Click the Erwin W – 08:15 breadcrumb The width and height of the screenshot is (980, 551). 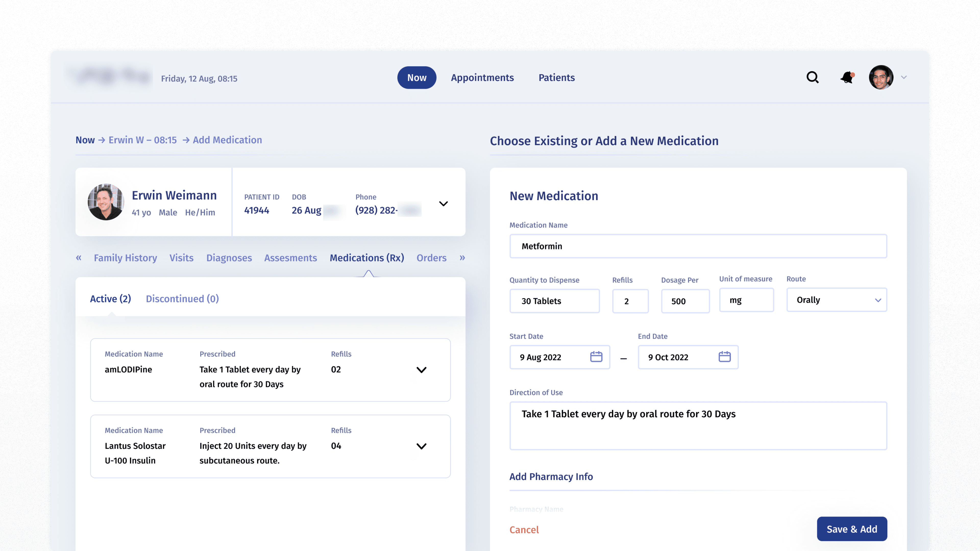[143, 140]
